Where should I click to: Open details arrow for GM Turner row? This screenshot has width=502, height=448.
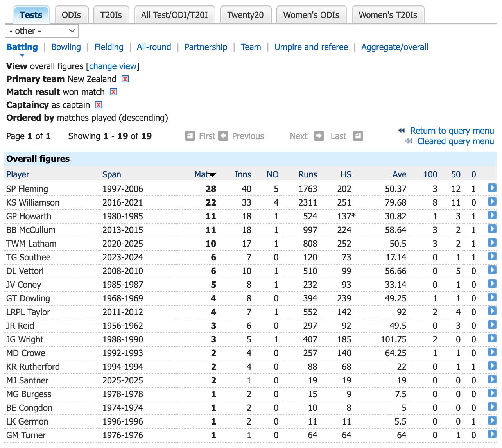click(492, 434)
